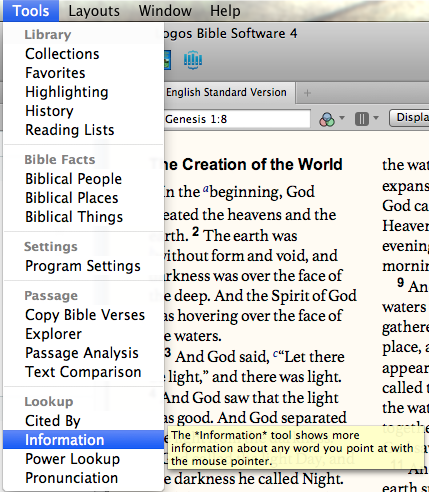
Task: Open Biblical People tool
Action: pos(83,179)
